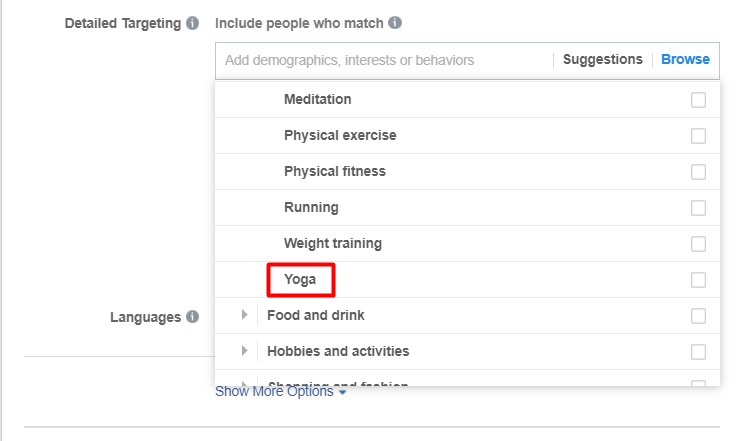Click info icon beside Include people who match
Viewport: 743px width, 441px height.
point(395,23)
